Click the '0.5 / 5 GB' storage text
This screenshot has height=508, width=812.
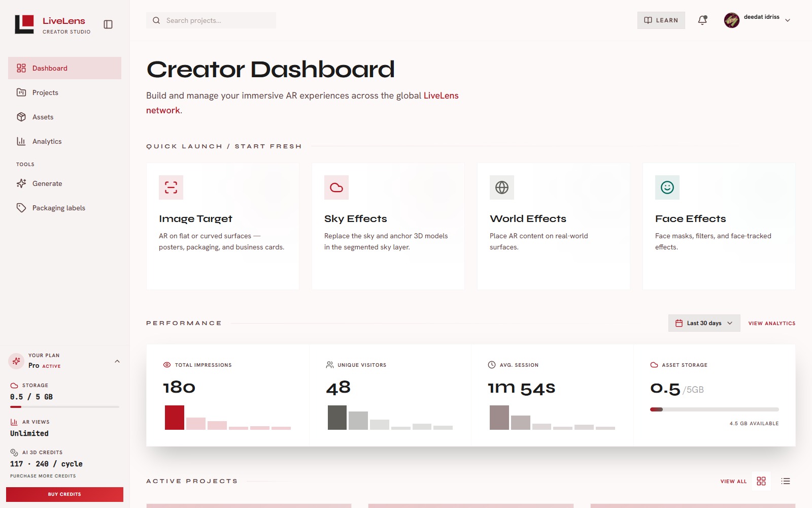pos(31,397)
